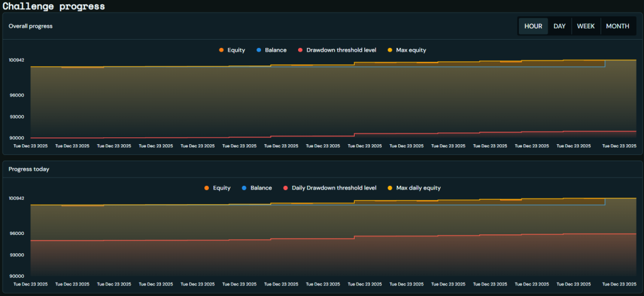Click the Progress today panel title
This screenshot has width=644, height=296.
(x=29, y=169)
